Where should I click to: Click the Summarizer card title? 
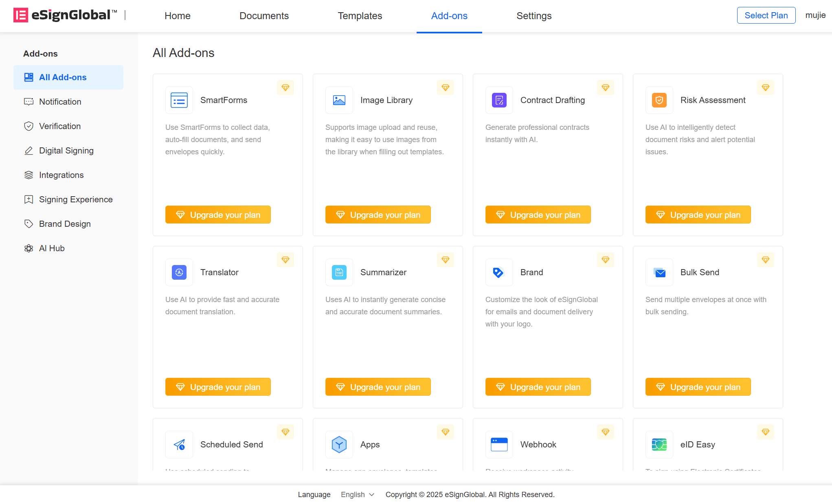coord(383,272)
